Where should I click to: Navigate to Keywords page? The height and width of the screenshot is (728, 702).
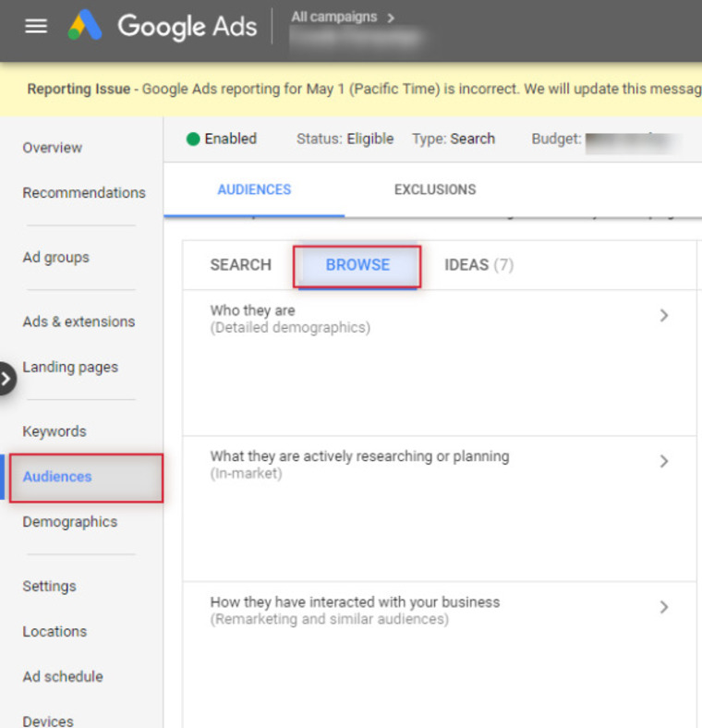tap(54, 431)
